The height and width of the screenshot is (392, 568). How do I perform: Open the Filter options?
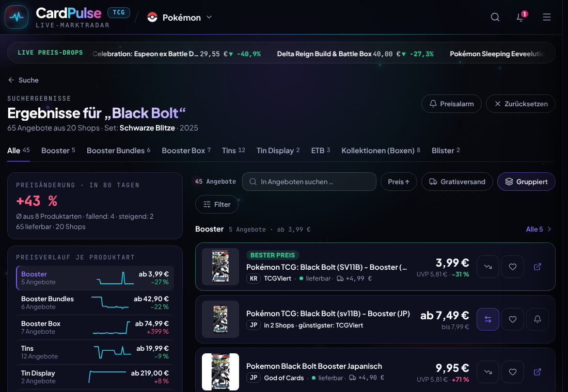tap(217, 204)
